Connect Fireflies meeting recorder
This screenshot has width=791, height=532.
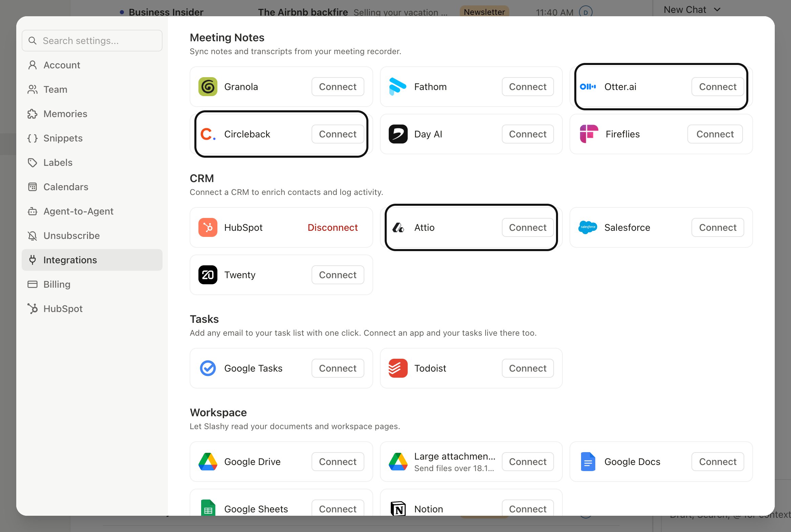(x=715, y=134)
